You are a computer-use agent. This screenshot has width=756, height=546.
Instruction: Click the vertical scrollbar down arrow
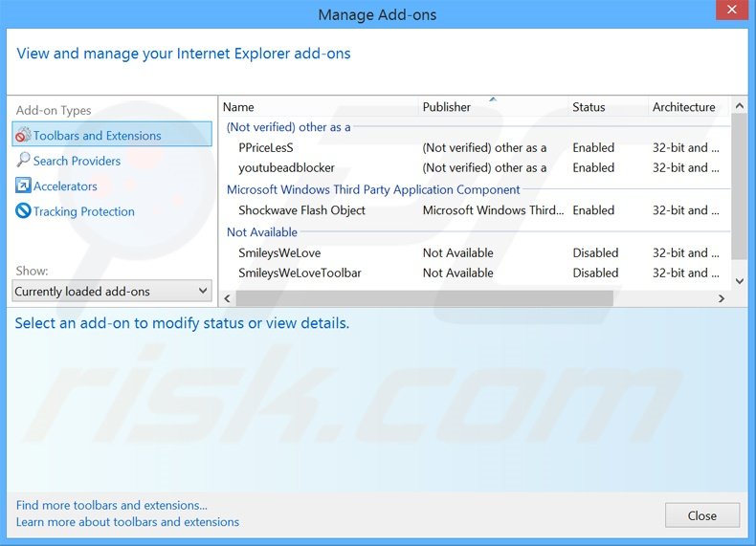pyautogui.click(x=740, y=280)
